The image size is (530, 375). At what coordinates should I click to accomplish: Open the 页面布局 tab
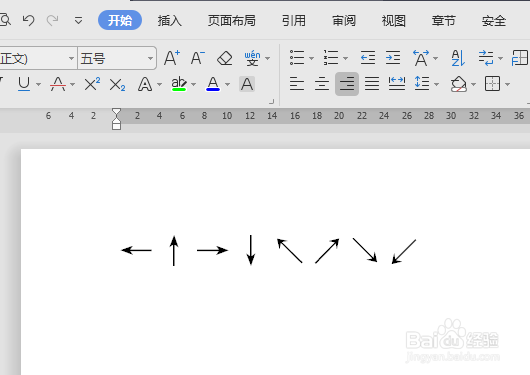[232, 21]
